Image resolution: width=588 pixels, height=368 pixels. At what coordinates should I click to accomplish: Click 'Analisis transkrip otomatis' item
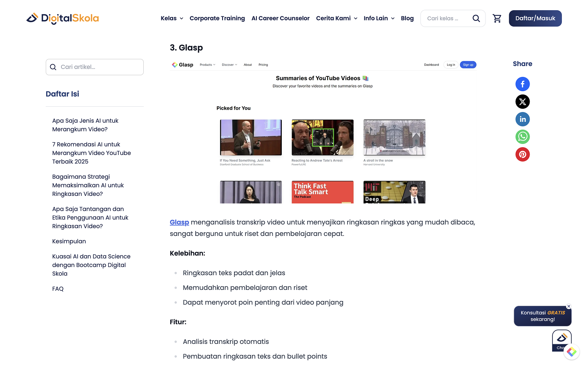coord(226,342)
